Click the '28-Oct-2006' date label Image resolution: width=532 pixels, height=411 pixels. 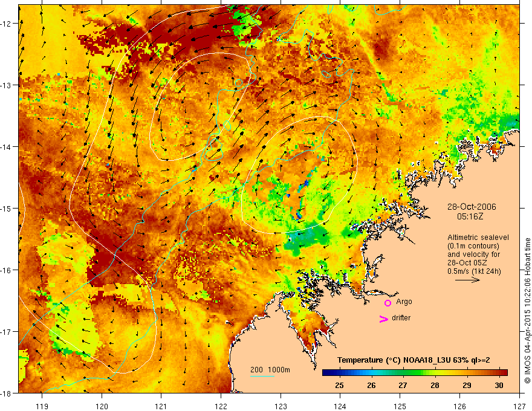pos(472,207)
